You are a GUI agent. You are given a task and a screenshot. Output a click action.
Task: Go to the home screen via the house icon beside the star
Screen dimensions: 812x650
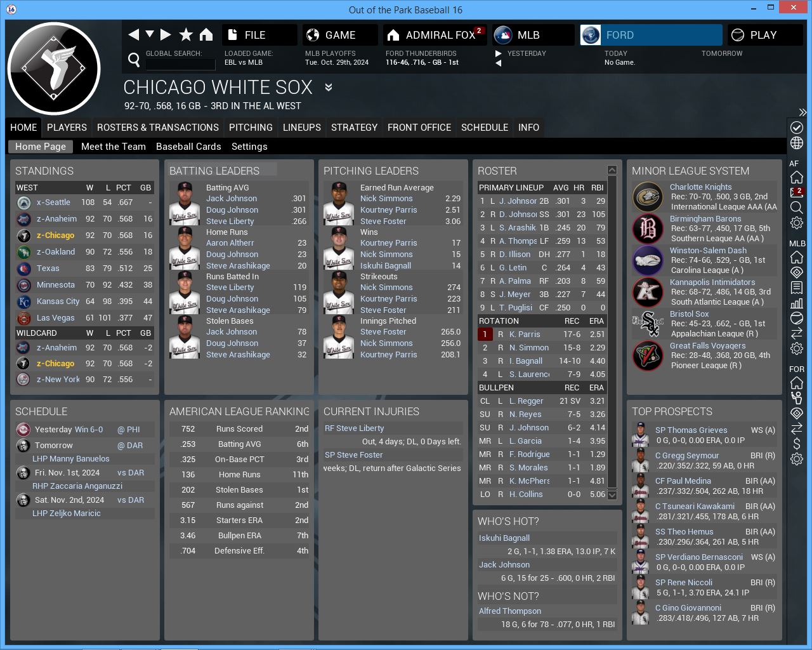(x=206, y=35)
